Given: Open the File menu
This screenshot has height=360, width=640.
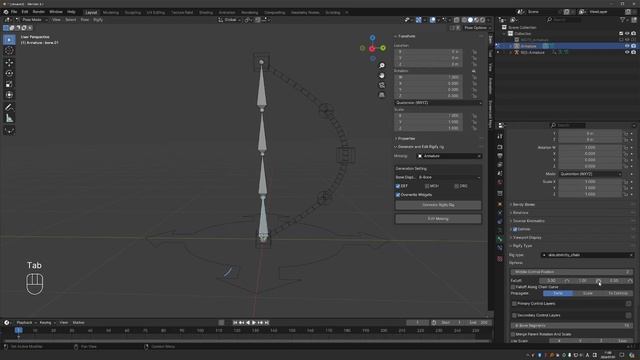Looking at the screenshot, I should click(14, 12).
